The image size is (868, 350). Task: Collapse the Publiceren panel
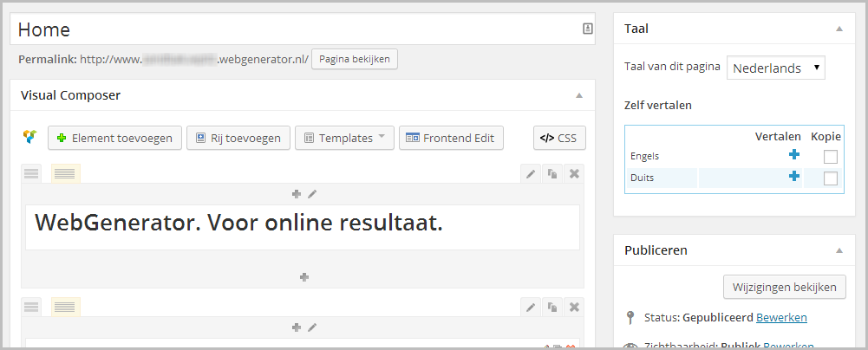(x=839, y=250)
